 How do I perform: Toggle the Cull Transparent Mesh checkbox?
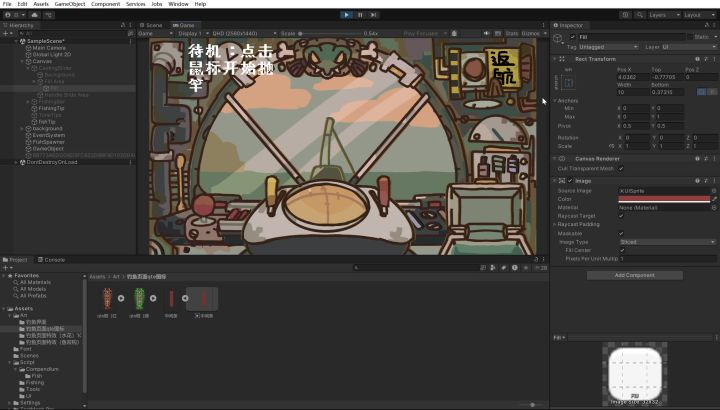[x=621, y=168]
